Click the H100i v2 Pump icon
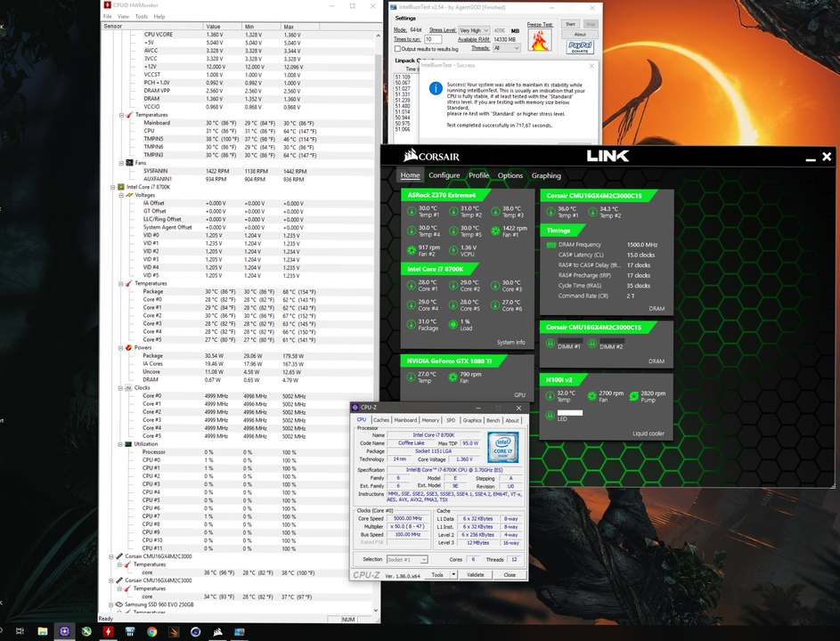The image size is (840, 641). [633, 396]
